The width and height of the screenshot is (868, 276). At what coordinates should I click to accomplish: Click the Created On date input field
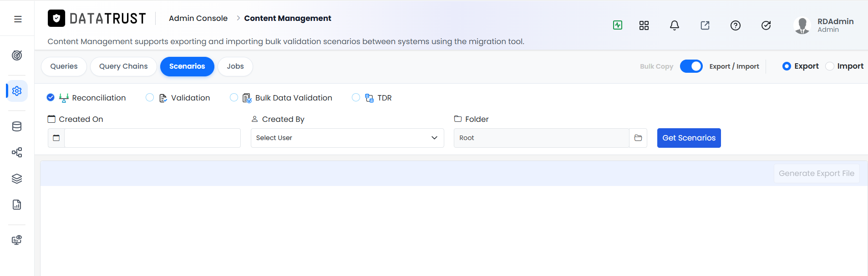(152, 138)
